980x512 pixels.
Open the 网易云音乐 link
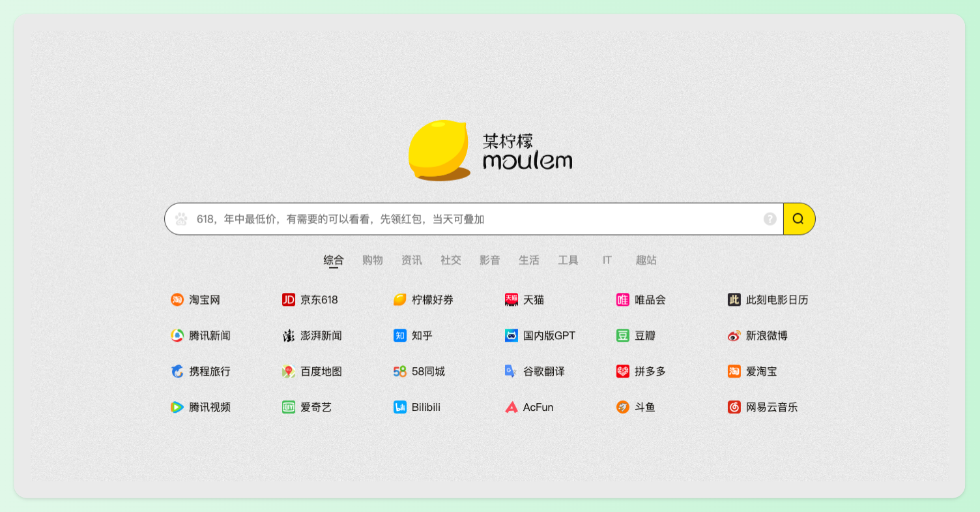[x=772, y=408]
